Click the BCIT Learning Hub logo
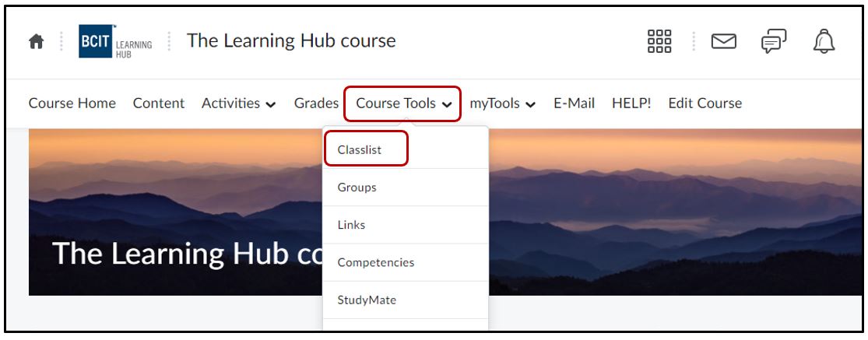 [115, 42]
